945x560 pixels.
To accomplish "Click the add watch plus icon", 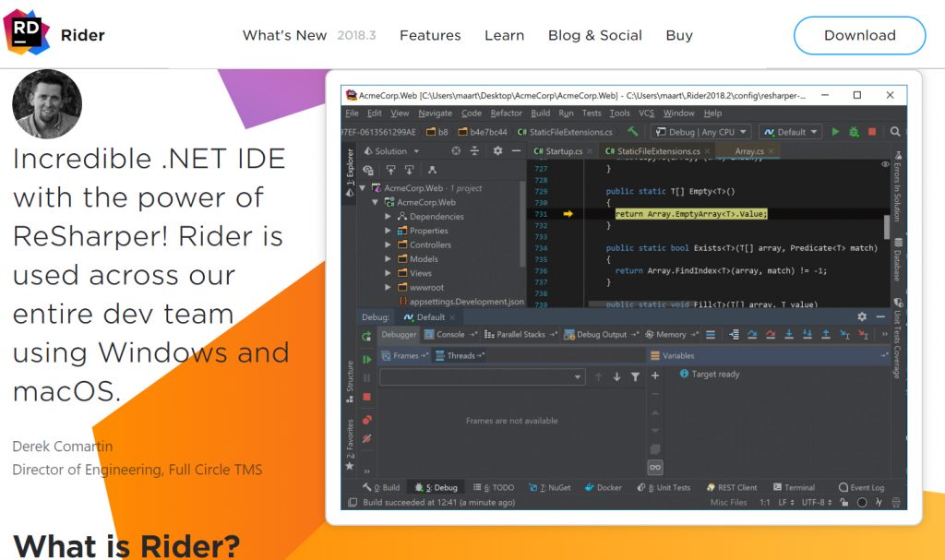I will 655,375.
